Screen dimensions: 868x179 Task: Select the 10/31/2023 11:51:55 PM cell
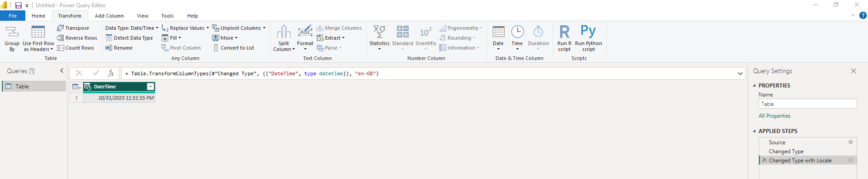tap(119, 98)
